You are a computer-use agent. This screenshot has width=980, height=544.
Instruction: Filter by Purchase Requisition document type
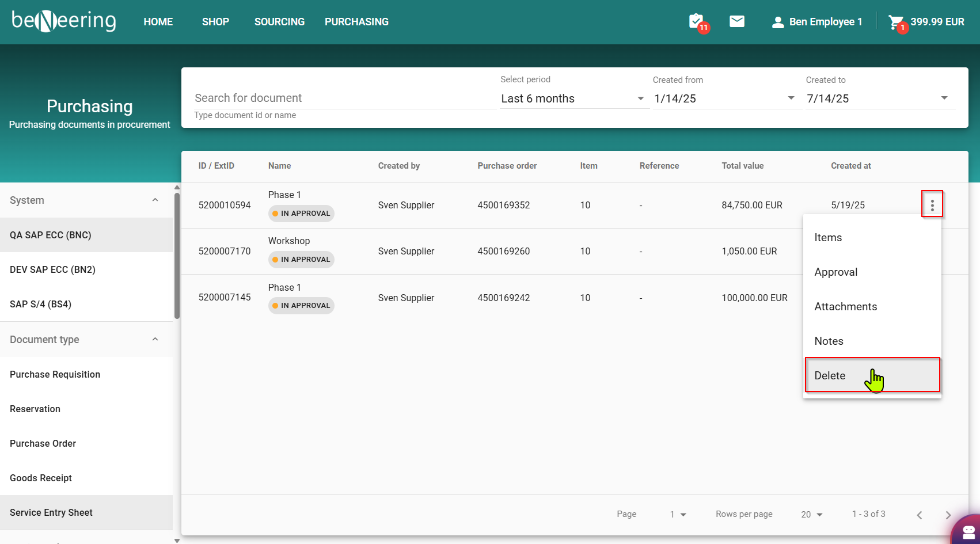86,374
